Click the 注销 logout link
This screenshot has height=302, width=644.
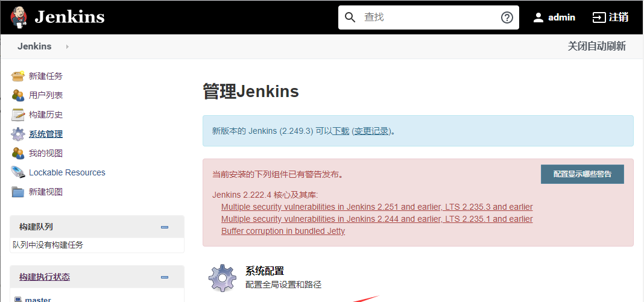coord(618,17)
